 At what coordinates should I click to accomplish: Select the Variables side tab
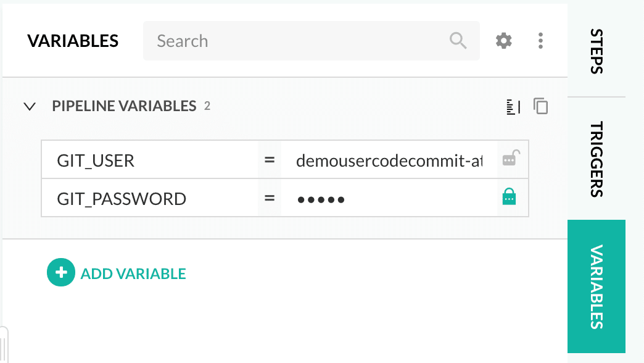[x=596, y=286]
